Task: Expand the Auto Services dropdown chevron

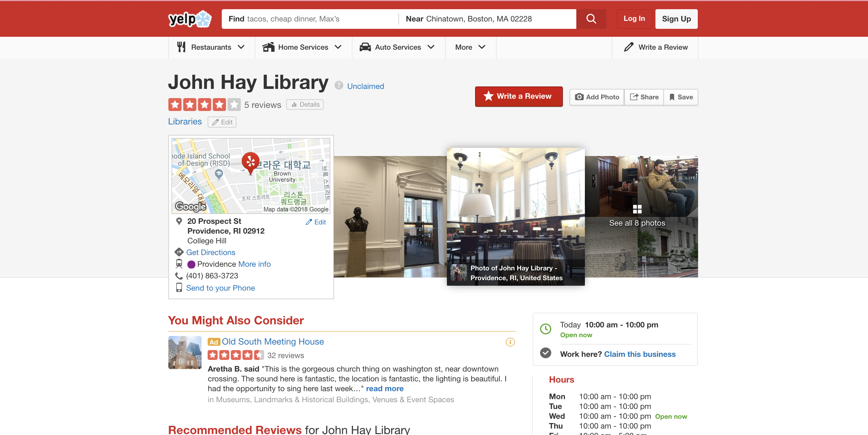Action: 431,47
